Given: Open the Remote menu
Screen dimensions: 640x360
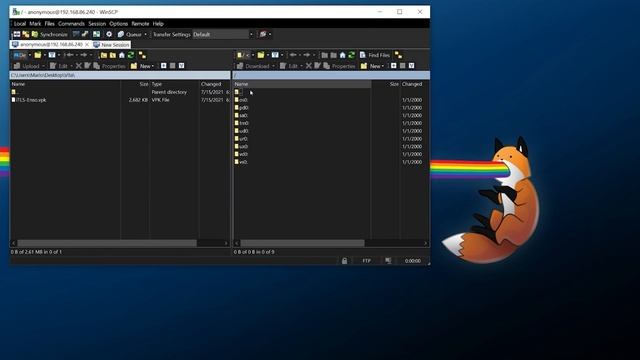Looking at the screenshot, I should point(140,24).
